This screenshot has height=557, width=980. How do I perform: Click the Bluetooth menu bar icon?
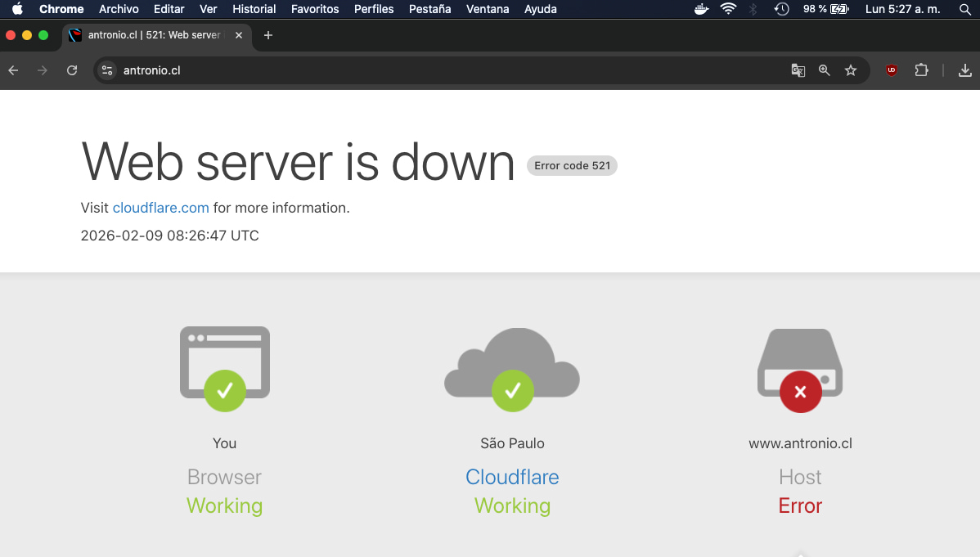pyautogui.click(x=753, y=9)
